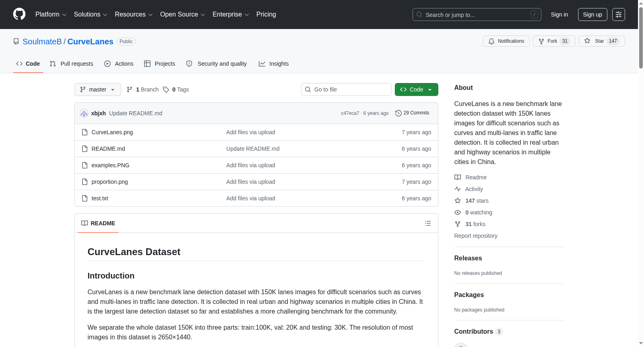Click the Sign in link

559,15
